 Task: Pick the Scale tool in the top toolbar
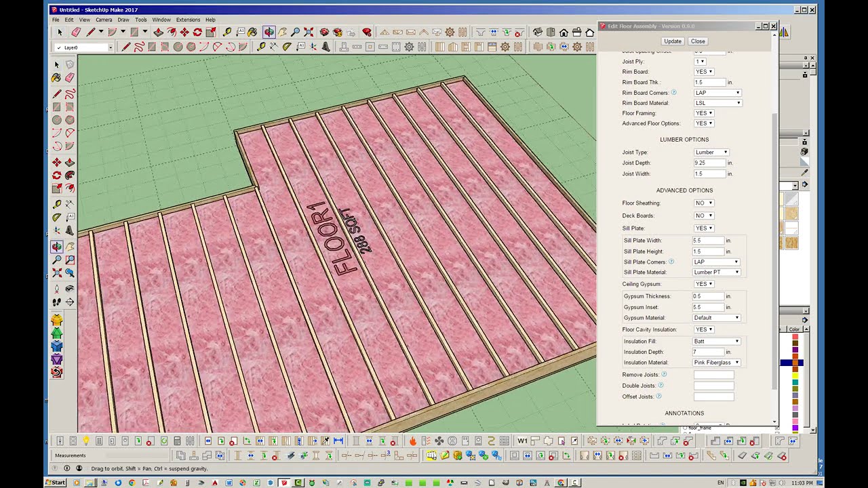click(x=211, y=32)
